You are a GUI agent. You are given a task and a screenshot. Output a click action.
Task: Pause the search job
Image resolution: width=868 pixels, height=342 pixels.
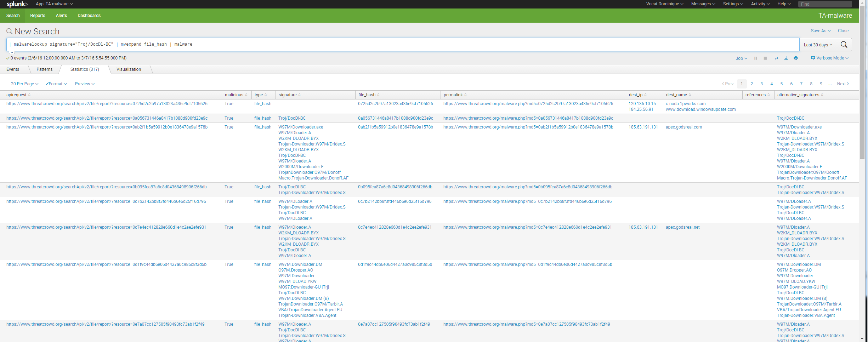point(756,58)
